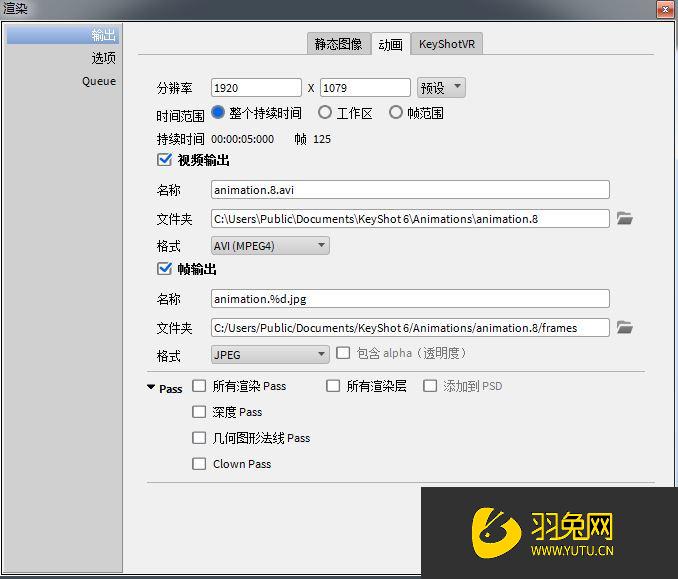The width and height of the screenshot is (678, 579).
Task: Switch to the 静态图像 tab
Action: (x=338, y=44)
